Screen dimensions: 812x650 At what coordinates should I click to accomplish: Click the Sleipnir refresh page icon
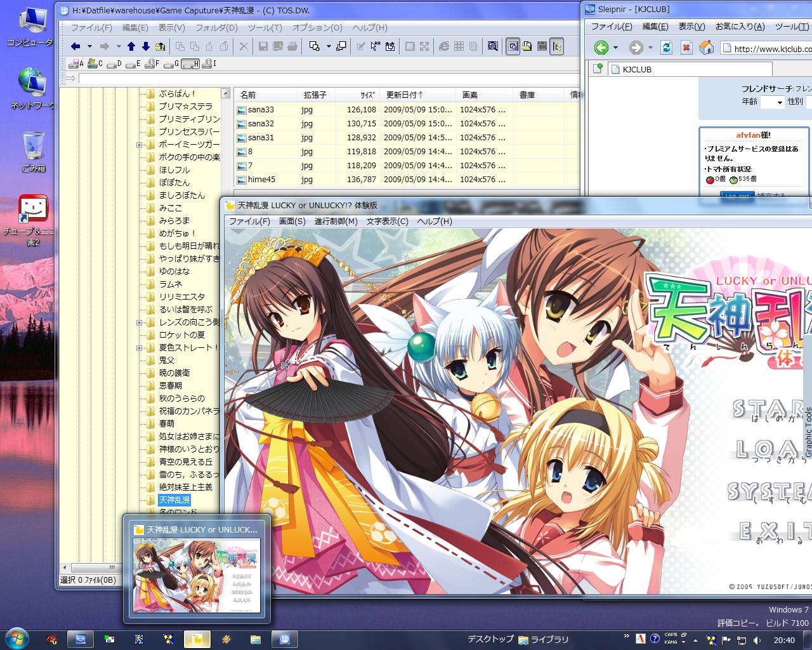pyautogui.click(x=666, y=48)
